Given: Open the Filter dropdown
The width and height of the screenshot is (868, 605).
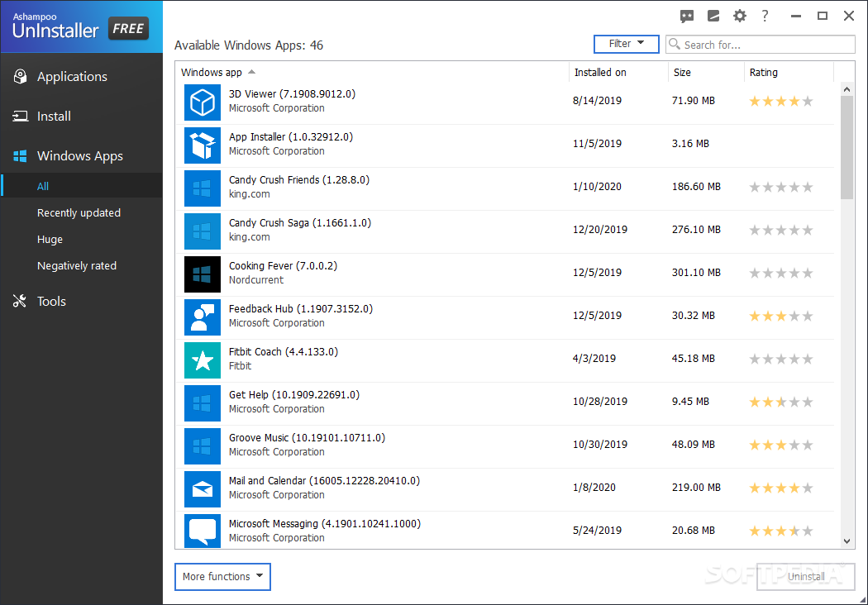Looking at the screenshot, I should pos(626,44).
